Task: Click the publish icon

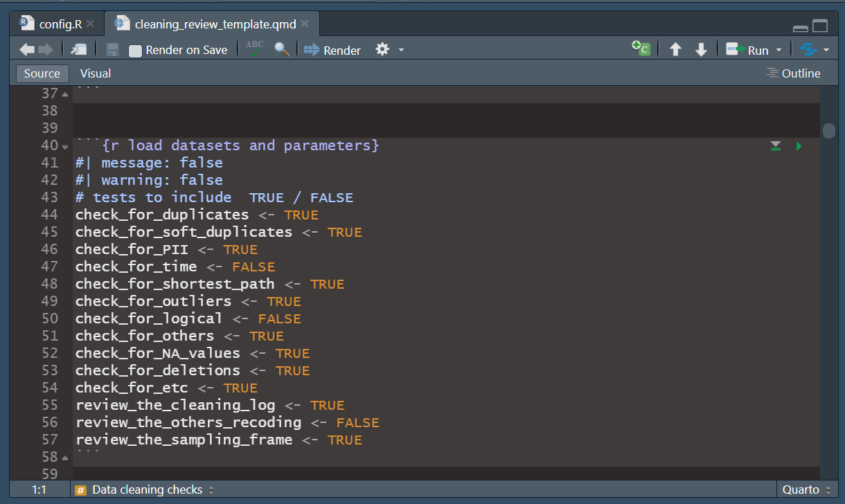Action: [x=808, y=50]
